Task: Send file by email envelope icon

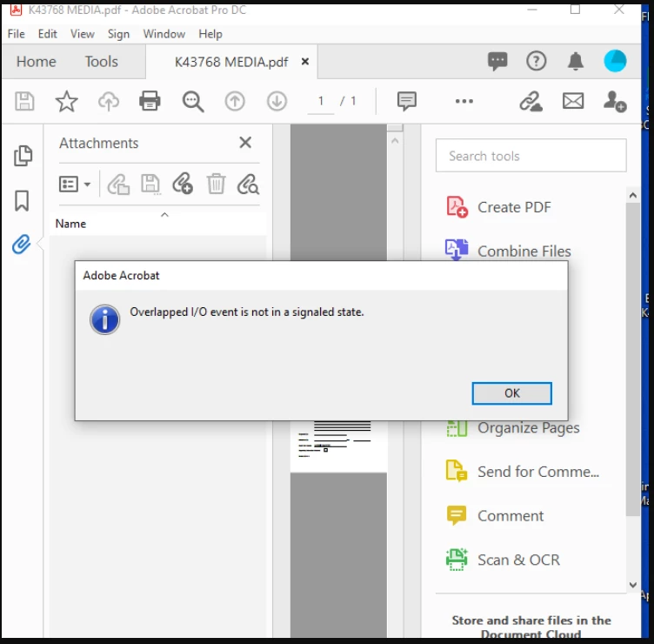Action: click(573, 101)
